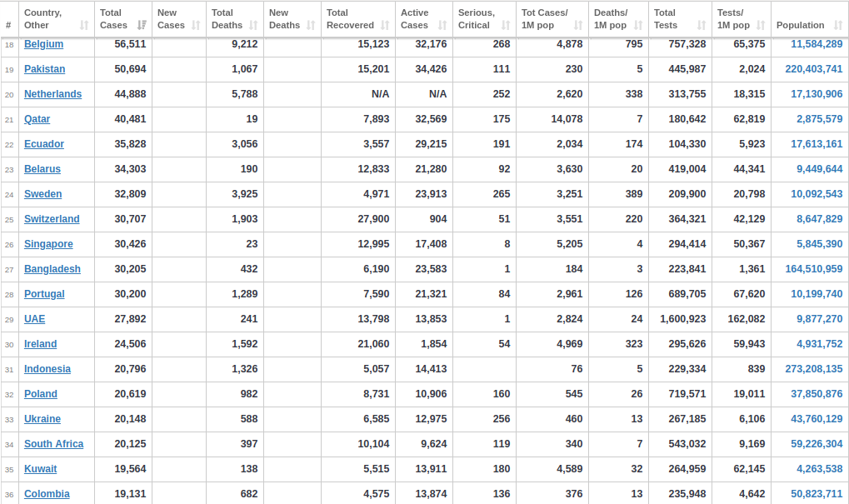849x504 pixels.
Task: Sort by Deaths/1M pop arrow icon
Action: 638,25
